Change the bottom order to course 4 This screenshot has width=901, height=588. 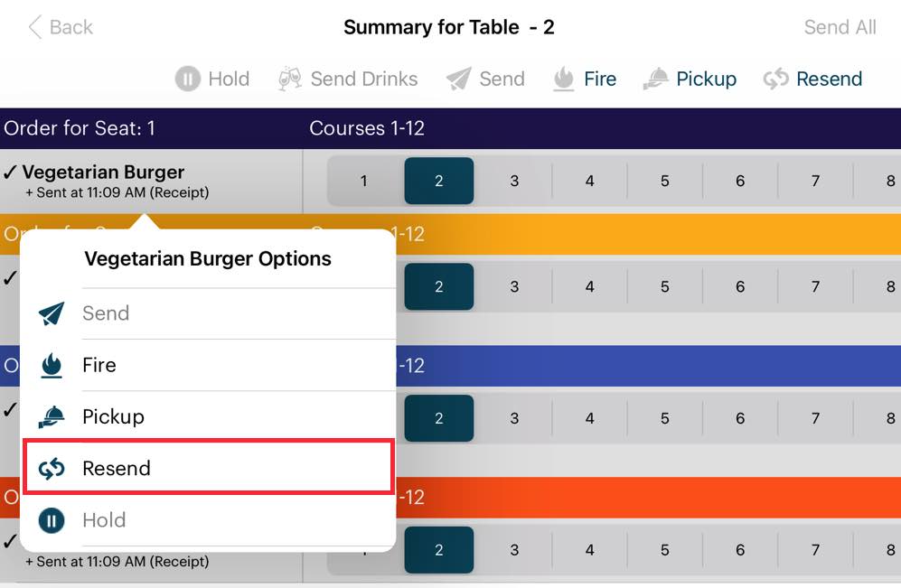[x=589, y=550]
